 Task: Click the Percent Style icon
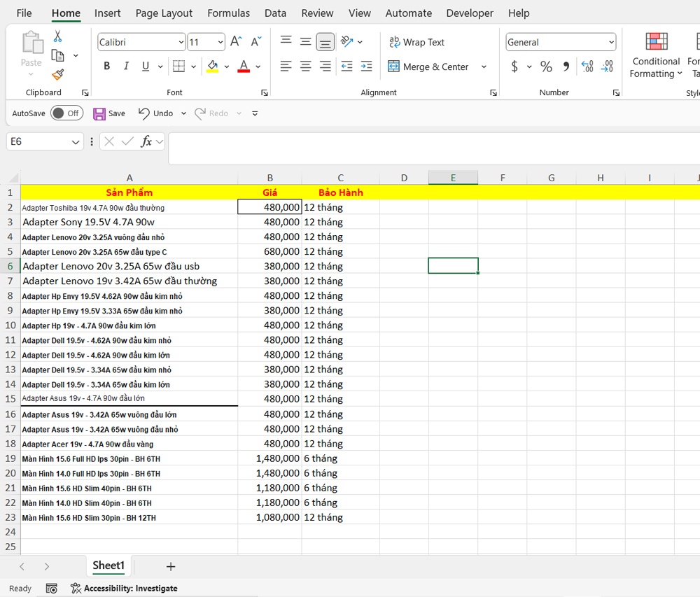[546, 66]
